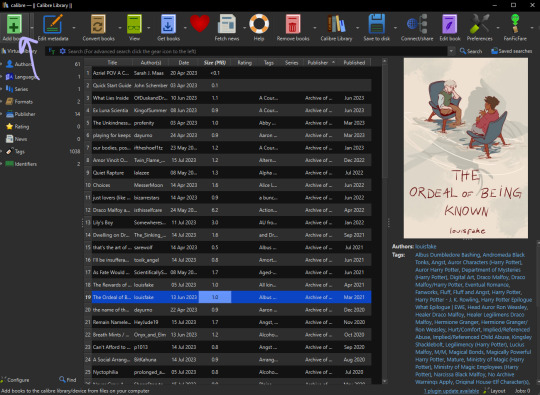Viewport: 540px width, 395px height.
Task: Expand the Formats category
Action: (2, 102)
